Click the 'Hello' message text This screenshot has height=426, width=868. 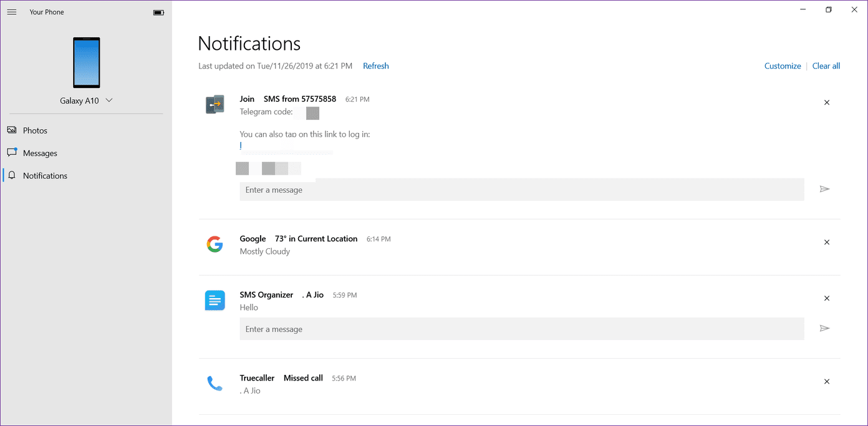click(x=249, y=307)
